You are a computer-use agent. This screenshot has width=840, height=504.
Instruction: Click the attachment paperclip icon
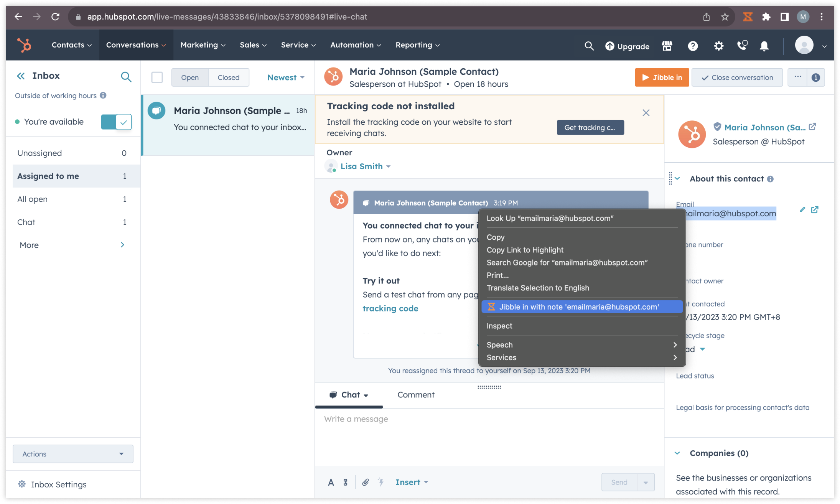point(366,483)
